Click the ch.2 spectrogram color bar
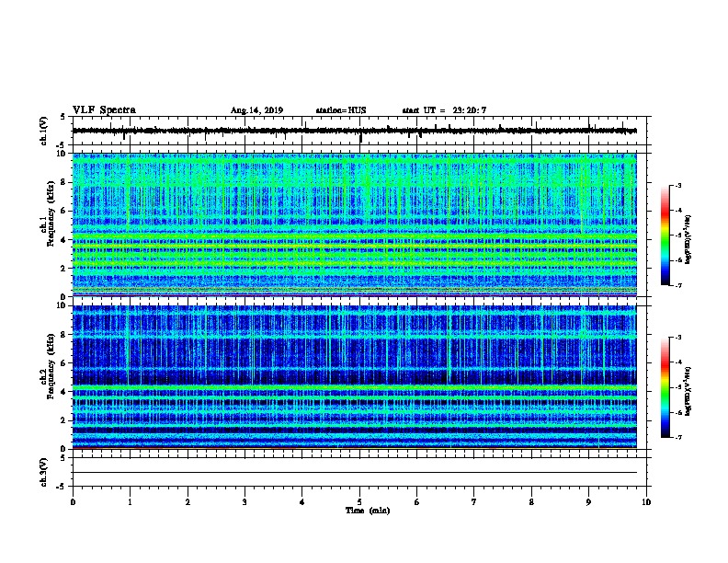Image resolution: width=728 pixels, height=563 pixels. 665,387
